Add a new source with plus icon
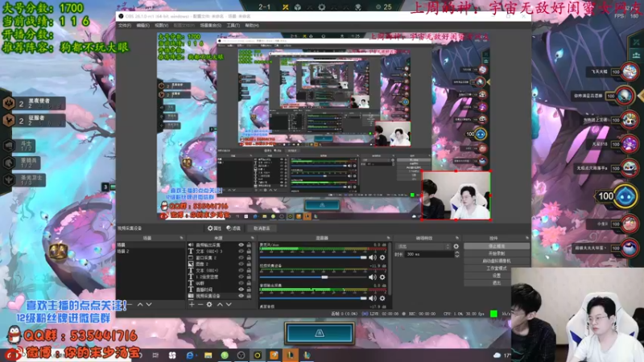The height and width of the screenshot is (362, 644). coord(192,305)
